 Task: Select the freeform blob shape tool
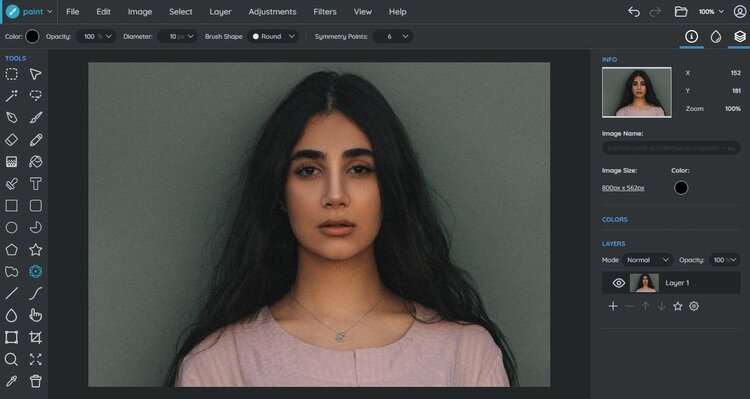click(11, 272)
